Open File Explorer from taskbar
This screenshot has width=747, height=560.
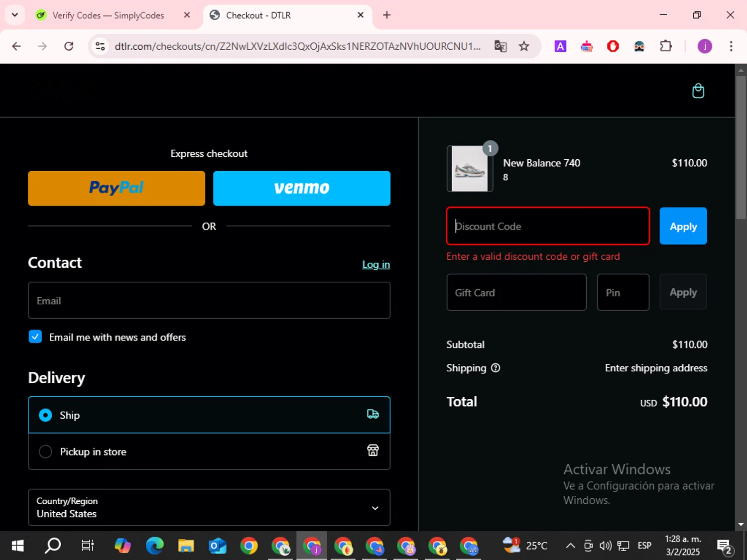click(x=186, y=546)
